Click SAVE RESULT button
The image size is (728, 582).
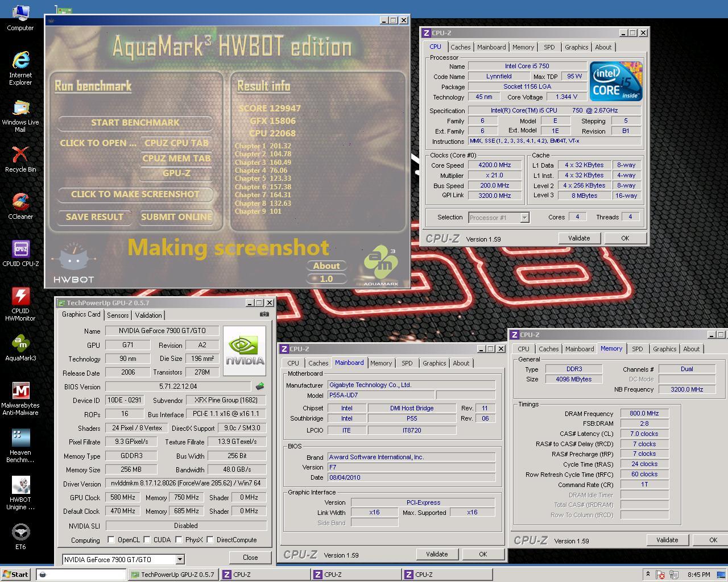94,217
